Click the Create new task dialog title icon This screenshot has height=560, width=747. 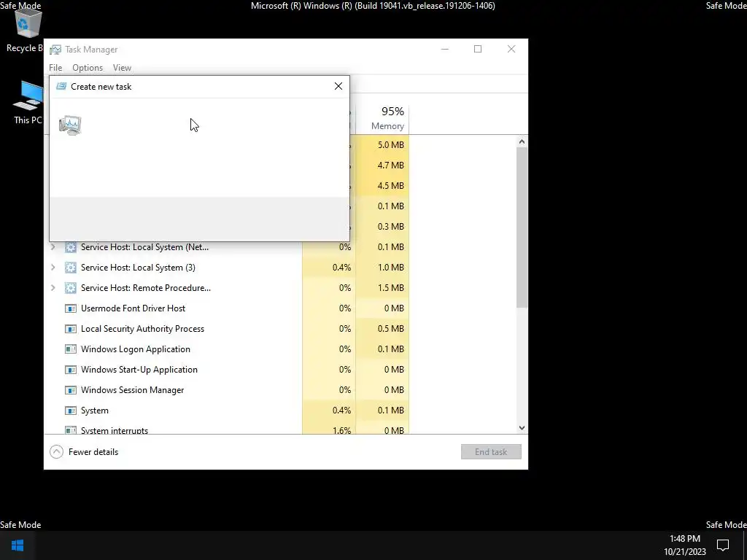[61, 86]
